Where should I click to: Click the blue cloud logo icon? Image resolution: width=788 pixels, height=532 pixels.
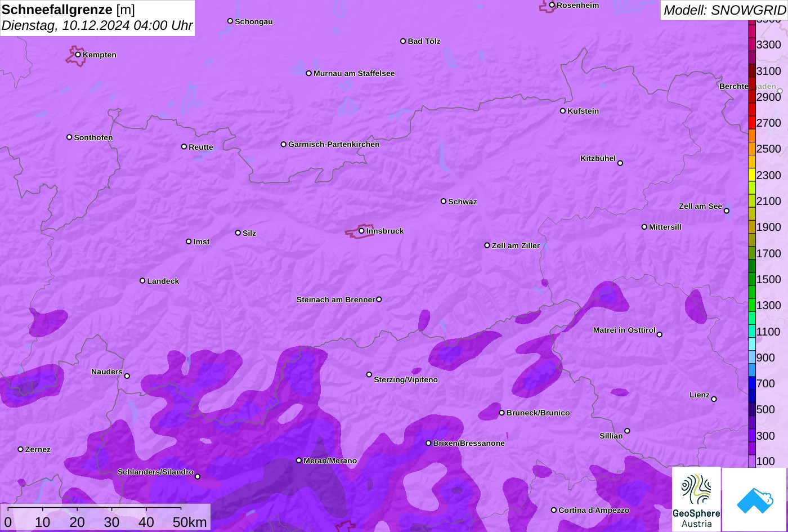[x=754, y=499]
